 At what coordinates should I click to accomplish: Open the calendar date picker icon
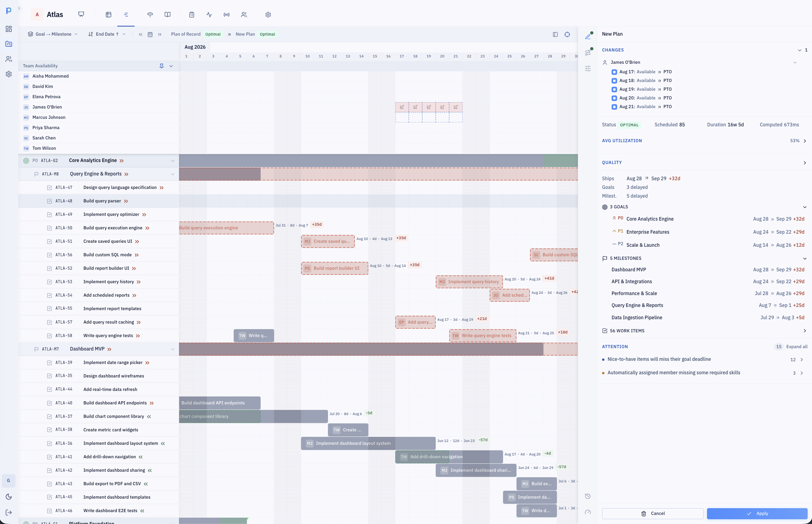[x=150, y=34]
